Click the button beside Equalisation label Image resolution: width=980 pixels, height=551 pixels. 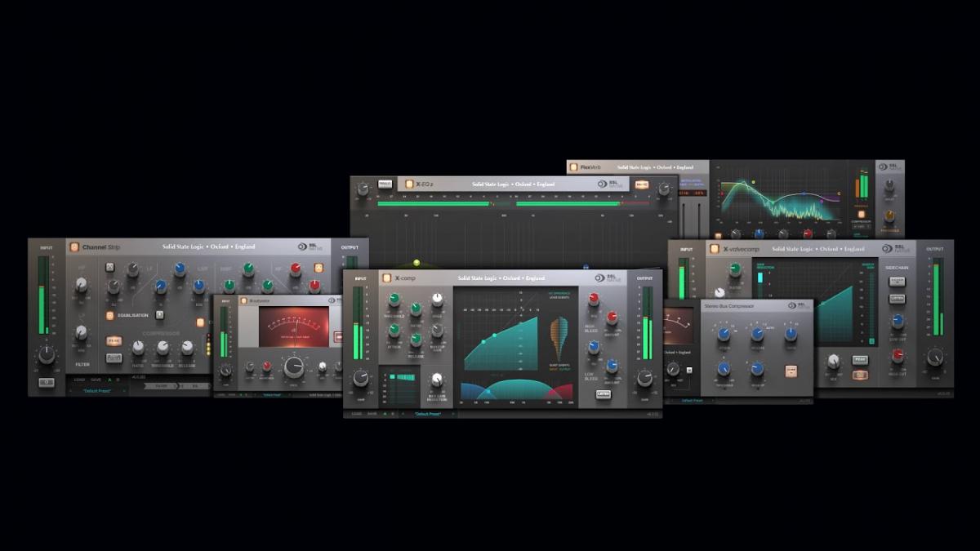point(159,315)
